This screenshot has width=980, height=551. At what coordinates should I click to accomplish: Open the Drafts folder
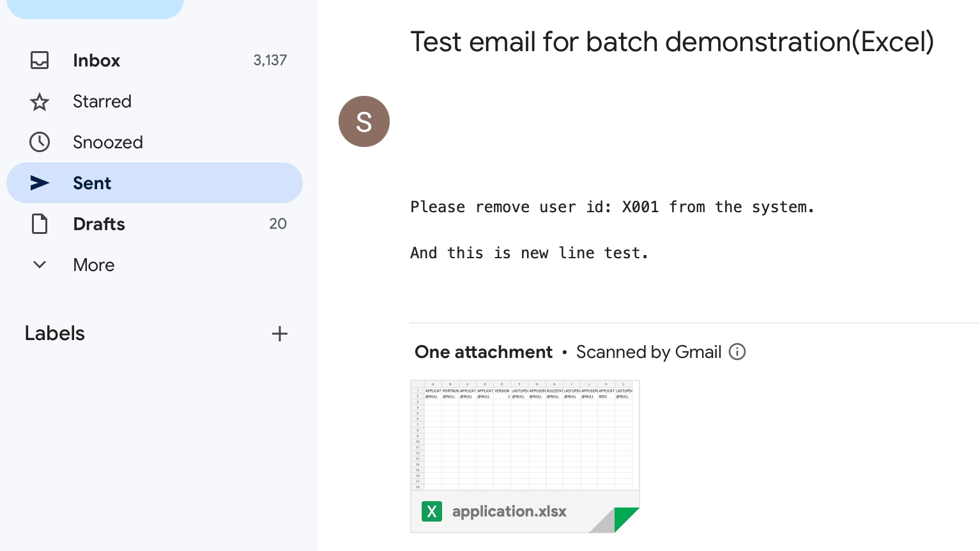pos(99,224)
